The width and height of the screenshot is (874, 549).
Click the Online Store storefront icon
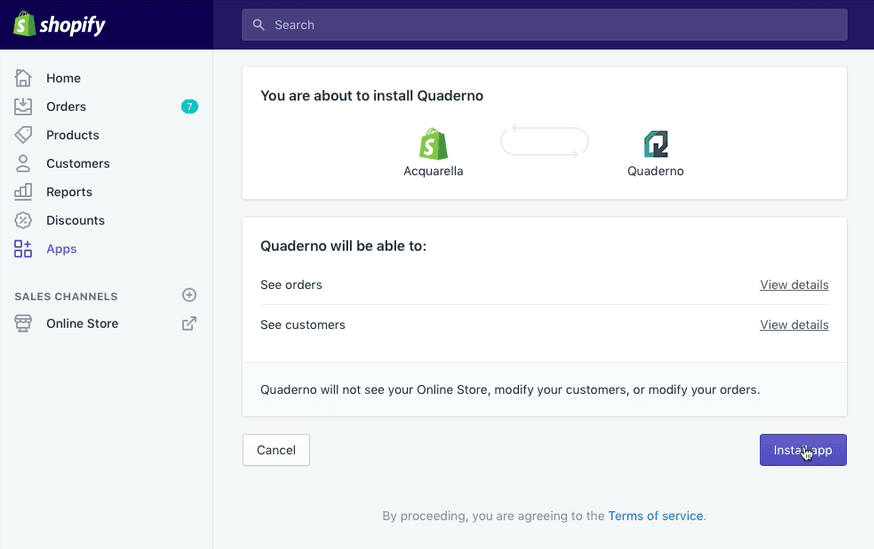(23, 323)
